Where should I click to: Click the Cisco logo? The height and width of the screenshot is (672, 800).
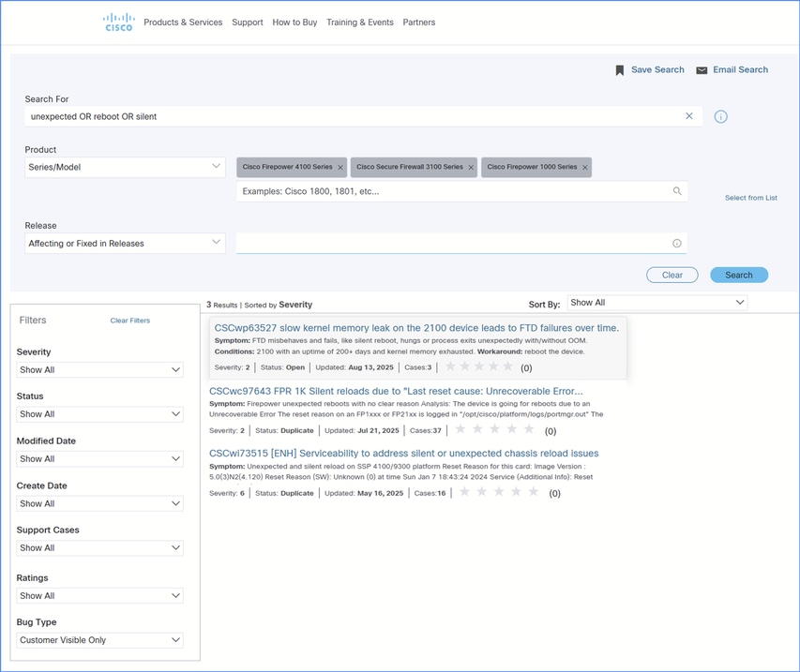point(118,22)
